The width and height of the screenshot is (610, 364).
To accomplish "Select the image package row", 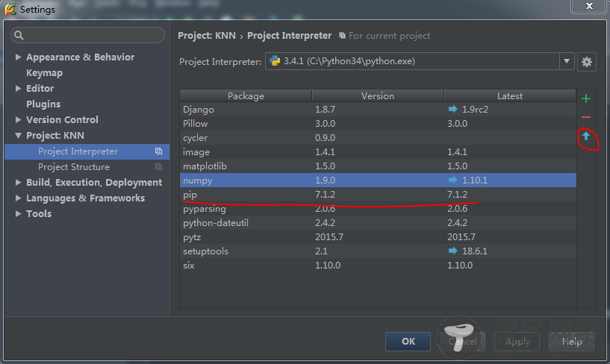I will coord(378,152).
